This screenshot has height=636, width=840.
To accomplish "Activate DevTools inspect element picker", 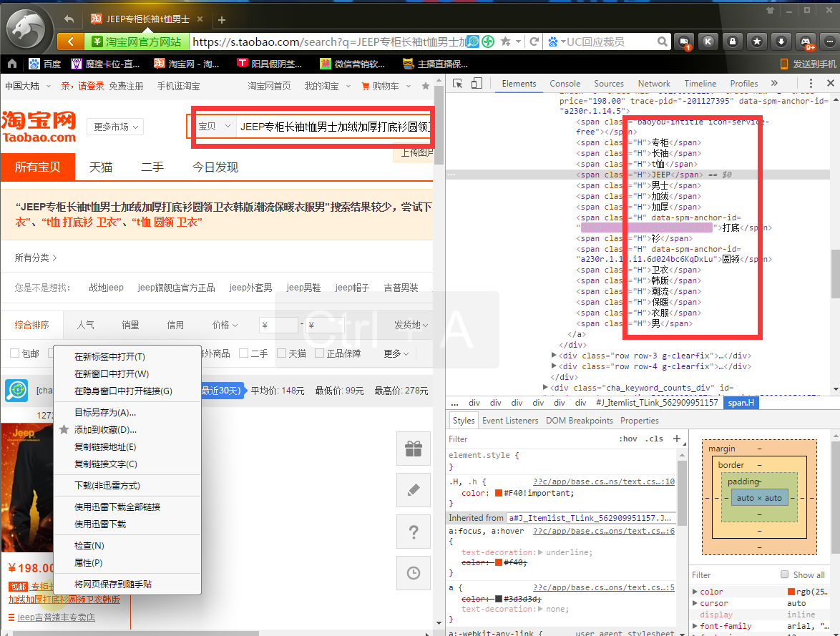I will point(457,84).
